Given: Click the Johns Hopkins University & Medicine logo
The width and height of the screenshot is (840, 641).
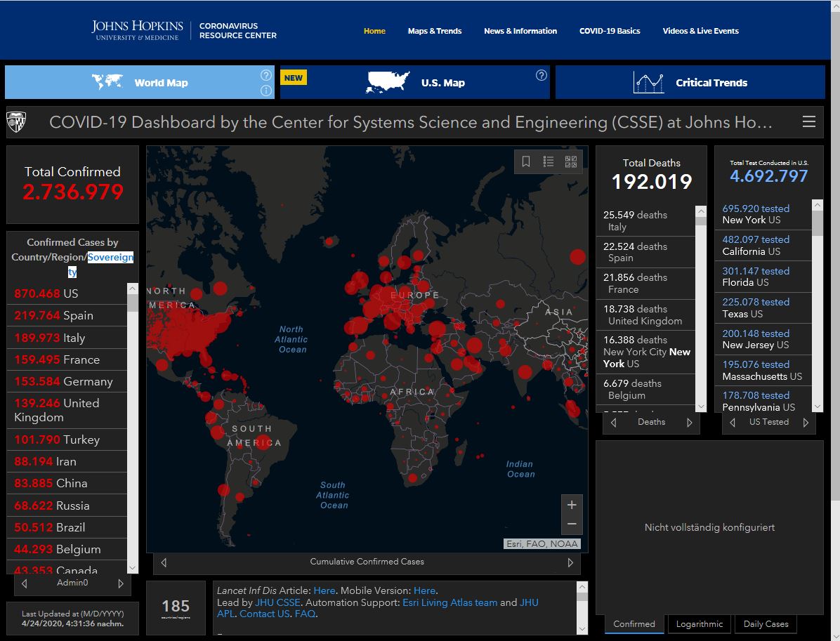Looking at the screenshot, I should (x=137, y=30).
